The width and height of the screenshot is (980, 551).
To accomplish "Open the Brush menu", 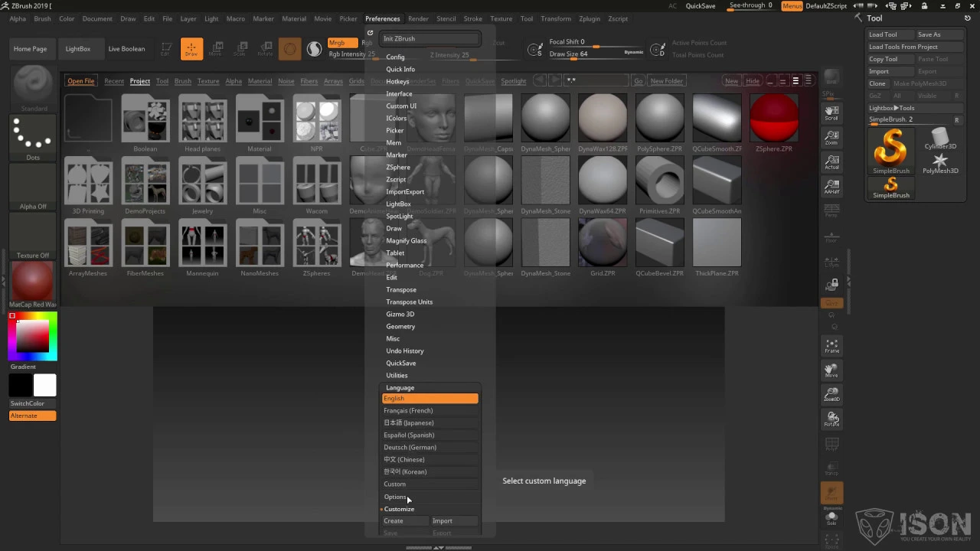I will point(42,18).
